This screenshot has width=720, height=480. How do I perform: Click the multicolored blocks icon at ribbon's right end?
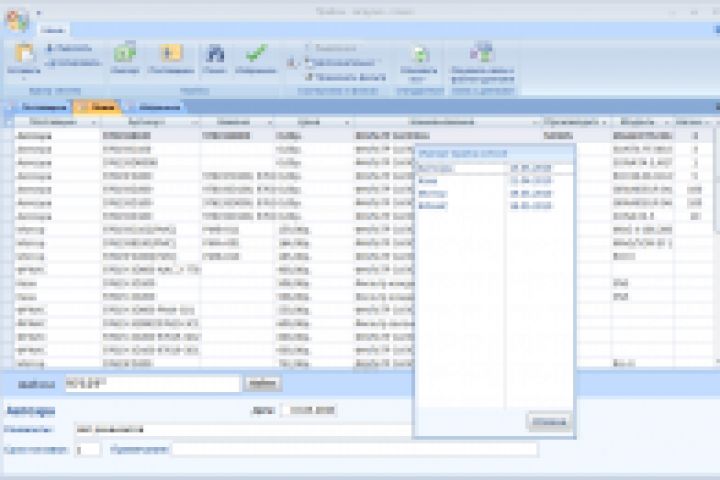point(481,52)
